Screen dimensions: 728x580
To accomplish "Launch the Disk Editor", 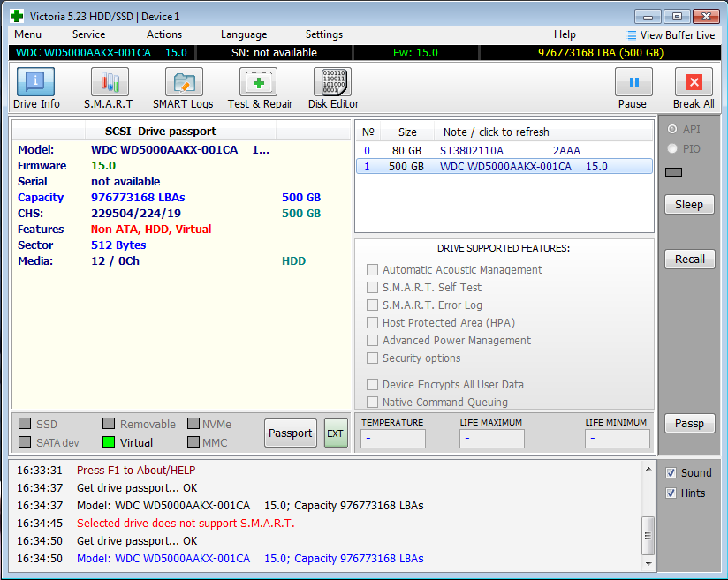I will tap(332, 82).
